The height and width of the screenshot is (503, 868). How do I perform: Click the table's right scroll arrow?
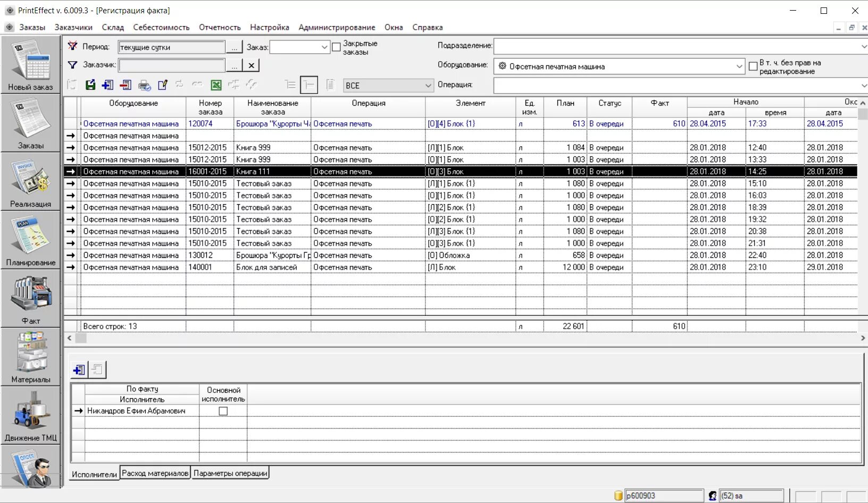[863, 338]
